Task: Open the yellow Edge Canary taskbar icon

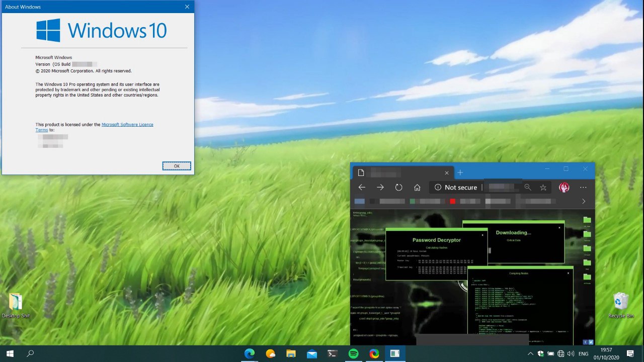Action: coord(271,354)
